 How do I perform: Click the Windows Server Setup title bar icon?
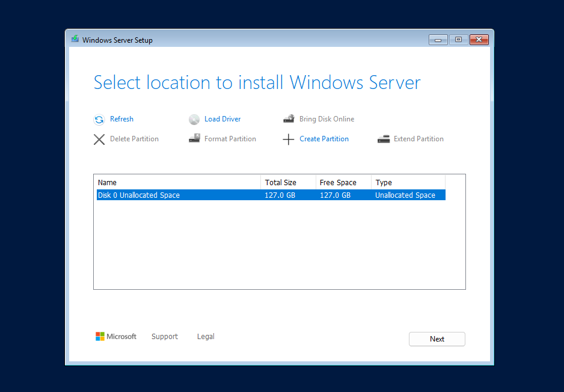point(75,39)
